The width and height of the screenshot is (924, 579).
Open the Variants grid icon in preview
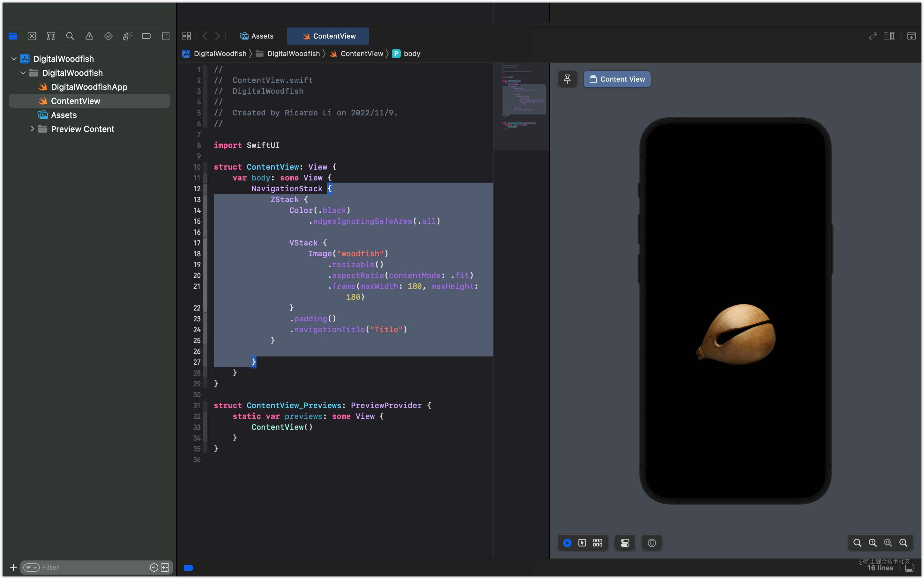click(597, 543)
